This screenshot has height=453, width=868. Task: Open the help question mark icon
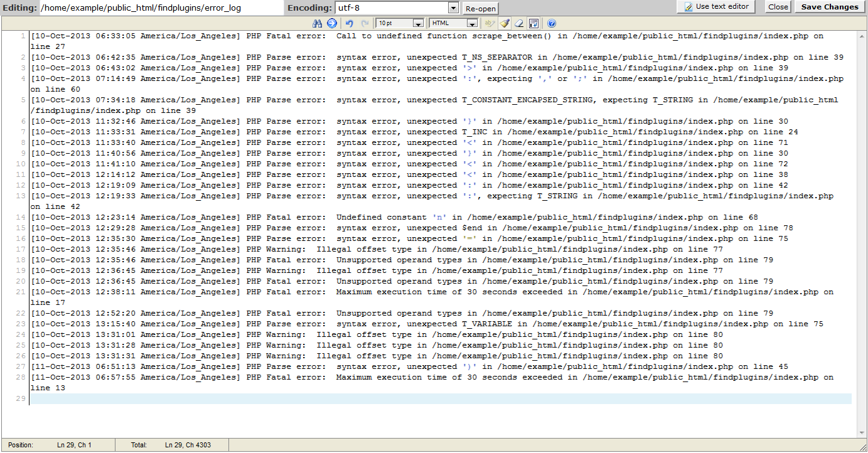(552, 23)
